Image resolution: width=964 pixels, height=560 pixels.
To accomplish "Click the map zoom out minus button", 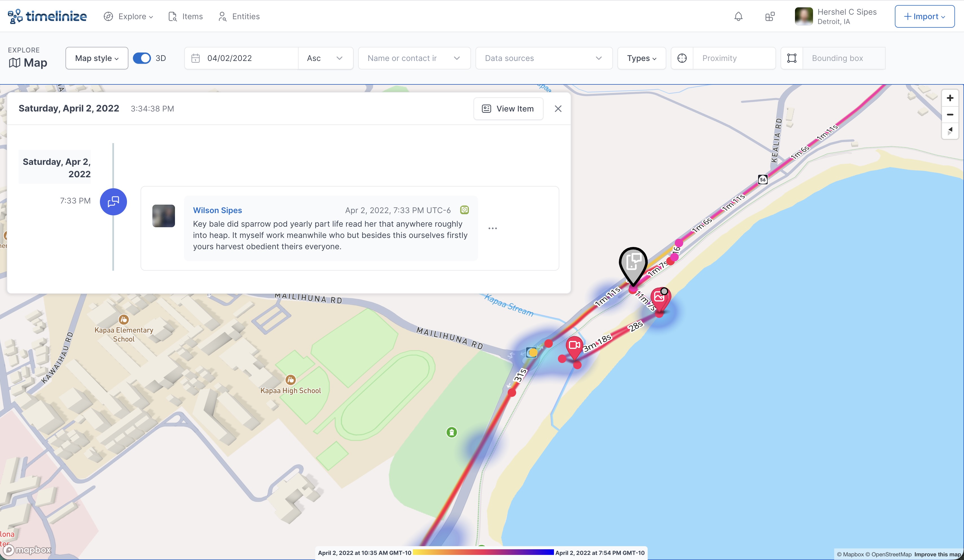I will tap(950, 114).
